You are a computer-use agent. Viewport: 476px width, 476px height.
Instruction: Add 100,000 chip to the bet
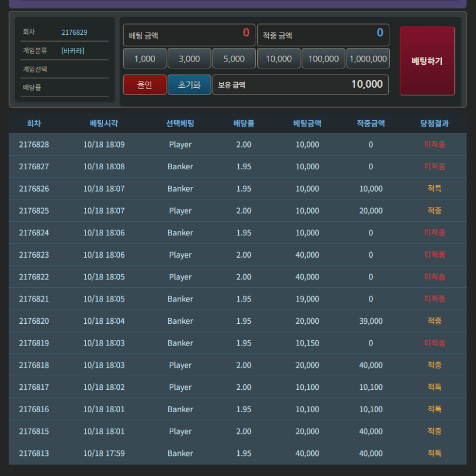click(x=323, y=58)
